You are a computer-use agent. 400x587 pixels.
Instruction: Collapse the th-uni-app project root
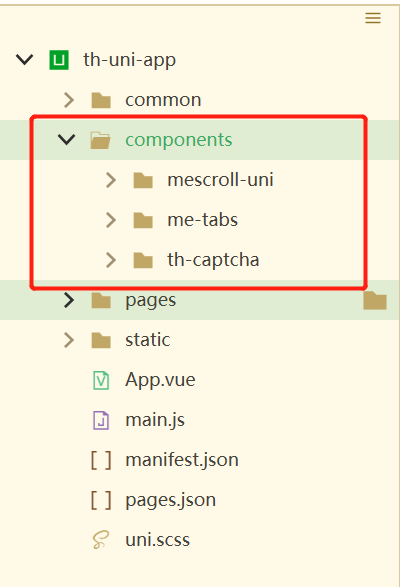[x=25, y=60]
